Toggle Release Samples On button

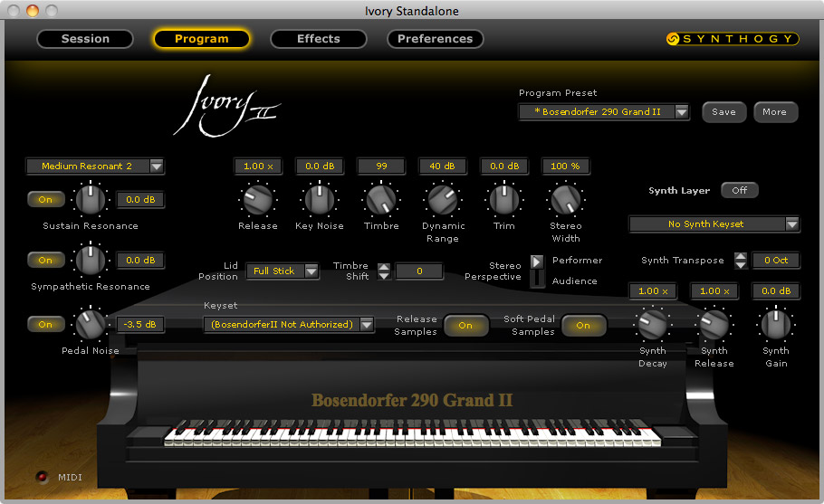tap(465, 326)
